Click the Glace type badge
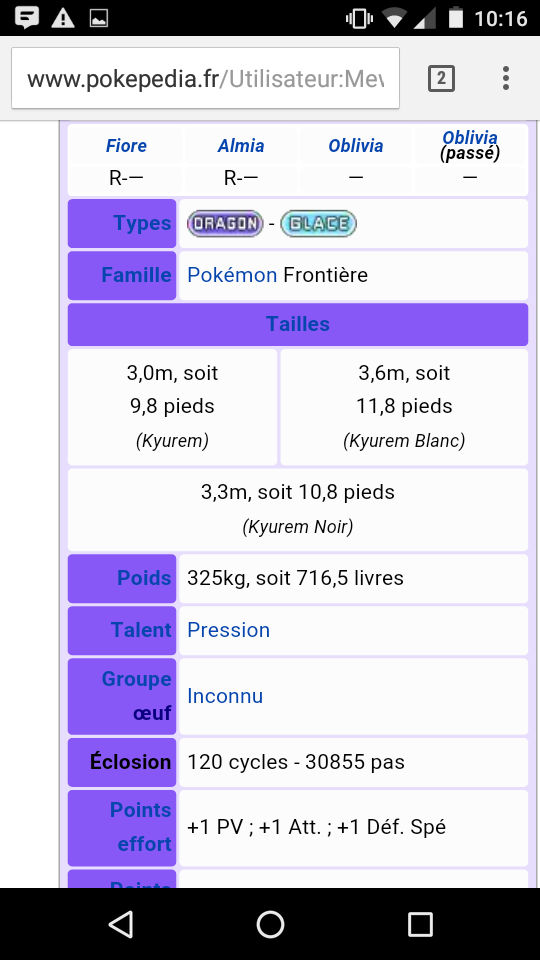540x960 pixels. pos(318,223)
